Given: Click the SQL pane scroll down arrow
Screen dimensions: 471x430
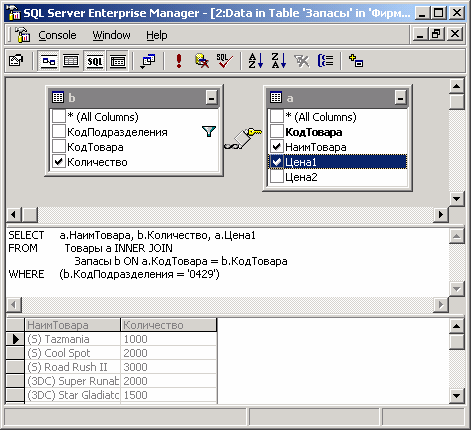Looking at the screenshot, I should (x=456, y=289).
